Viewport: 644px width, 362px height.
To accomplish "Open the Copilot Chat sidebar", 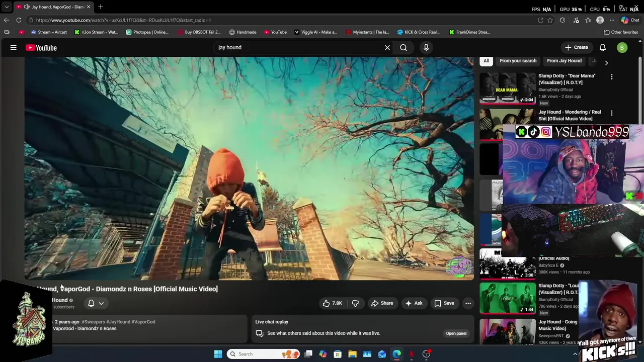I will [x=630, y=20].
